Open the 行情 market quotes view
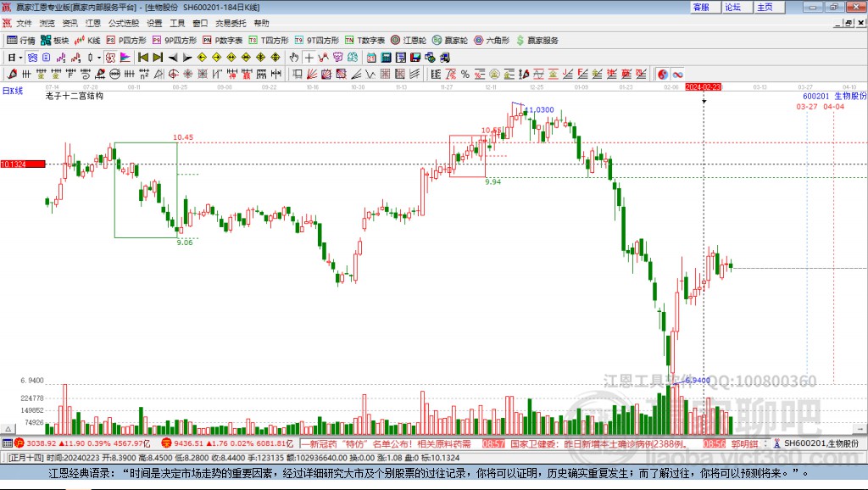The image size is (868, 490). click(21, 41)
